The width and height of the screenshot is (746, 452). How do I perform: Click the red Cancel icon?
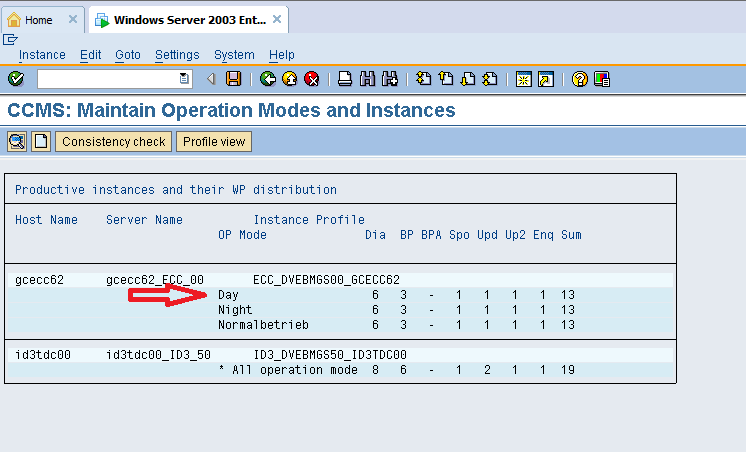[312, 79]
